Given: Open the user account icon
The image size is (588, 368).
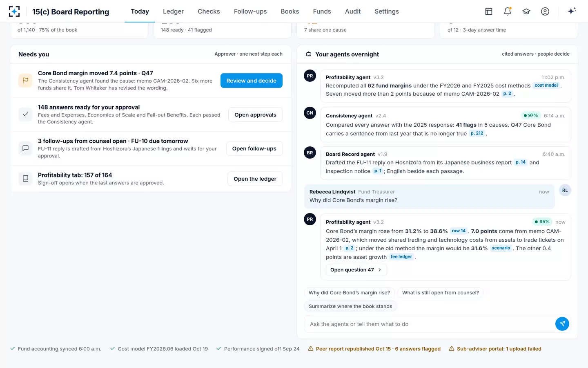Looking at the screenshot, I should tap(545, 11).
